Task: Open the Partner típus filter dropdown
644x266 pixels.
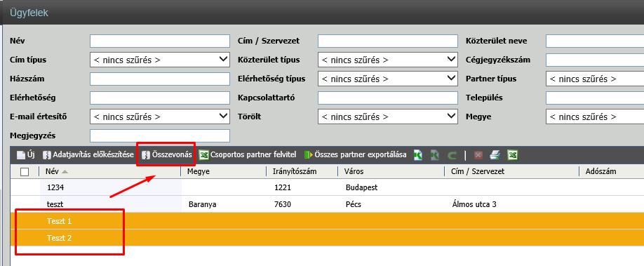Action: click(x=595, y=79)
